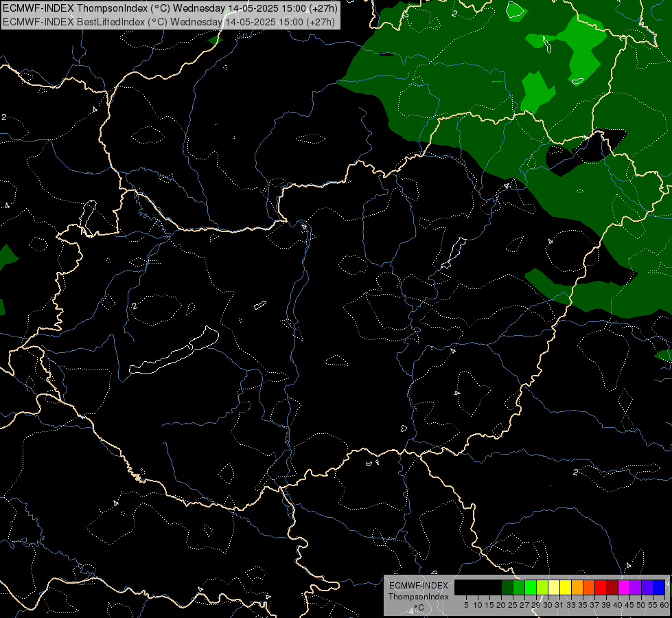The height and width of the screenshot is (618, 672).
Task: Select the ThompsonIndex title line at top
Action: (x=170, y=8)
